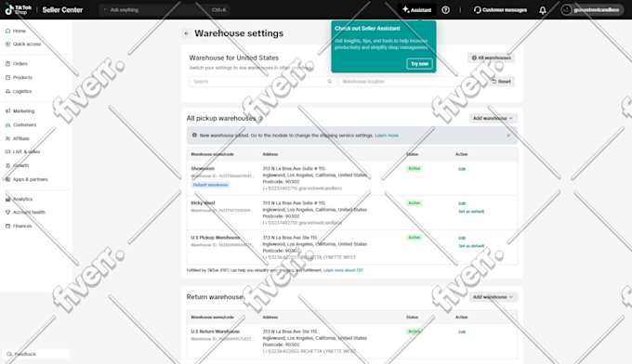Click Try now in Assistant popup
Image resolution: width=632 pixels, height=364 pixels.
click(419, 64)
